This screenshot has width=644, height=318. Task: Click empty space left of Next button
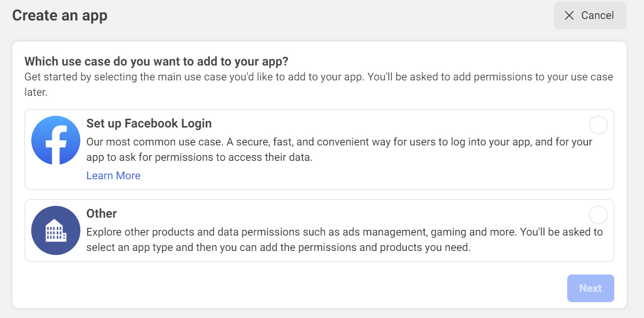click(x=358, y=288)
